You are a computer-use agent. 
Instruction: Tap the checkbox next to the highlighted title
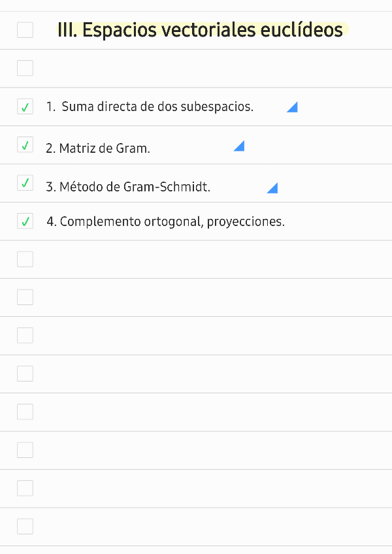click(x=25, y=29)
